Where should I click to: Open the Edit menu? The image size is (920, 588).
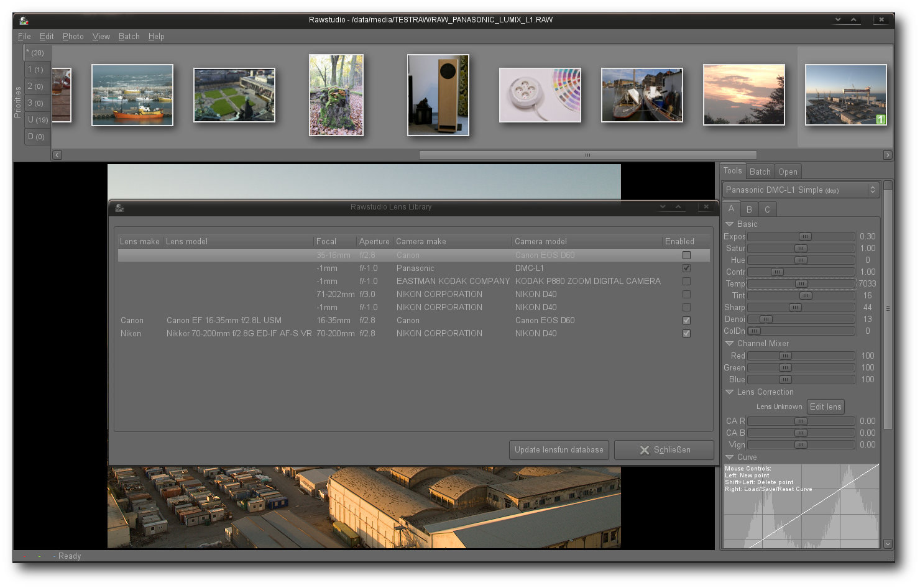pos(47,36)
